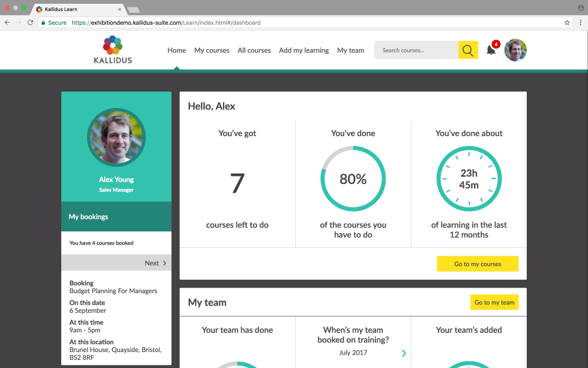
Task: Click the 80% course progress ring
Action: coord(353,178)
